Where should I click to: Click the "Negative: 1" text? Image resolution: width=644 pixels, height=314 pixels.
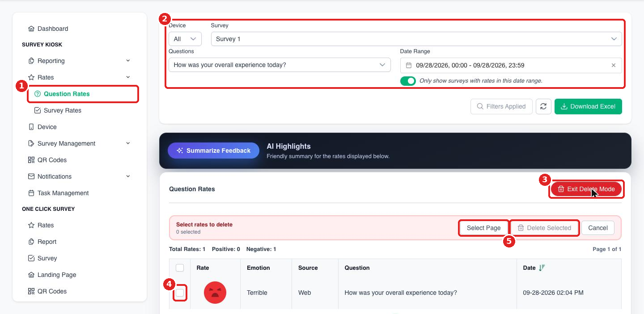(x=261, y=249)
